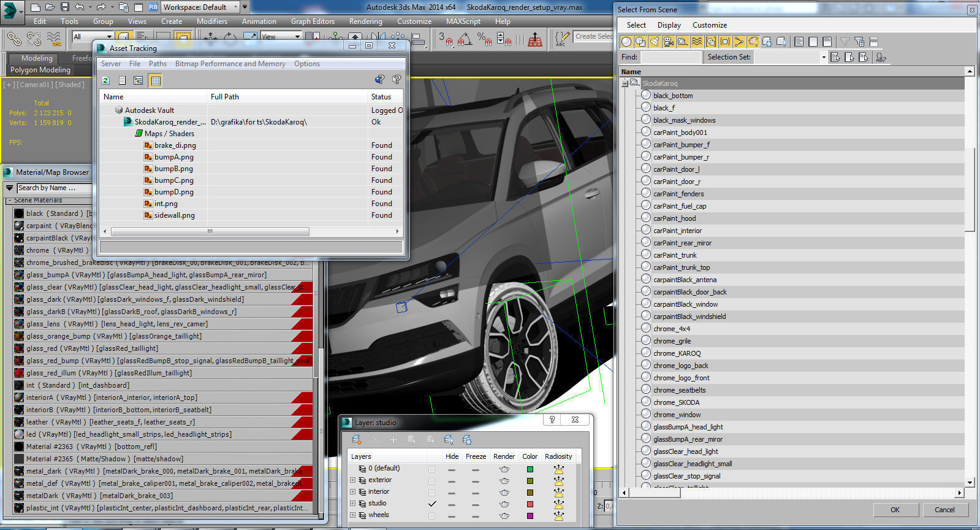Image resolution: width=980 pixels, height=530 pixels.
Task: Click OK in Select From Scene dialog
Action: 895,510
